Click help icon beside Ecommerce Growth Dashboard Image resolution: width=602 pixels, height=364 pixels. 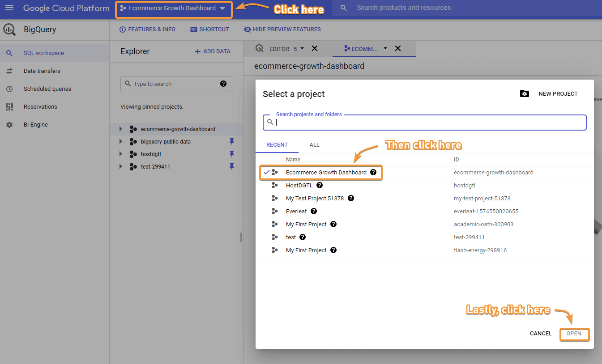pyautogui.click(x=373, y=172)
